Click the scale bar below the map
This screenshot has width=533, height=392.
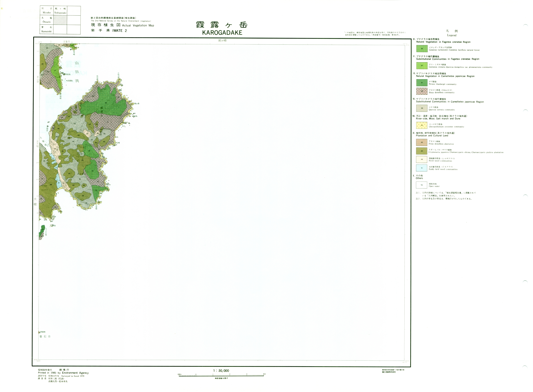click(221, 375)
